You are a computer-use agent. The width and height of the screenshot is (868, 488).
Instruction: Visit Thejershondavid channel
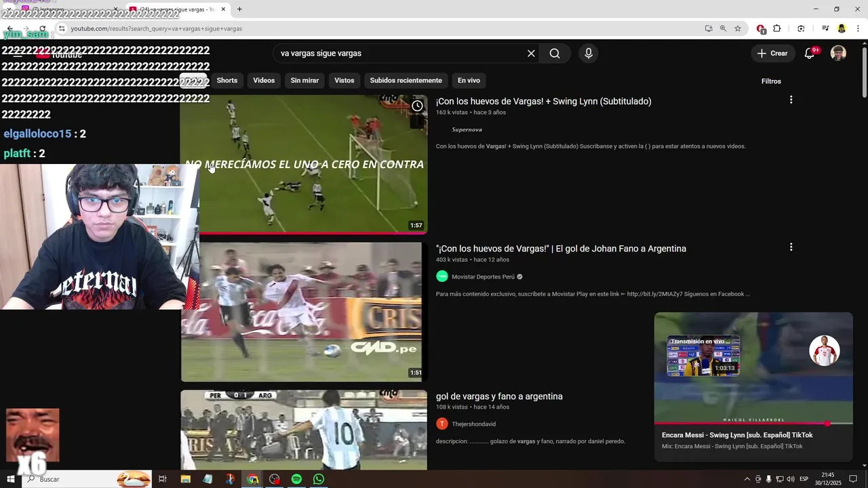tap(473, 424)
